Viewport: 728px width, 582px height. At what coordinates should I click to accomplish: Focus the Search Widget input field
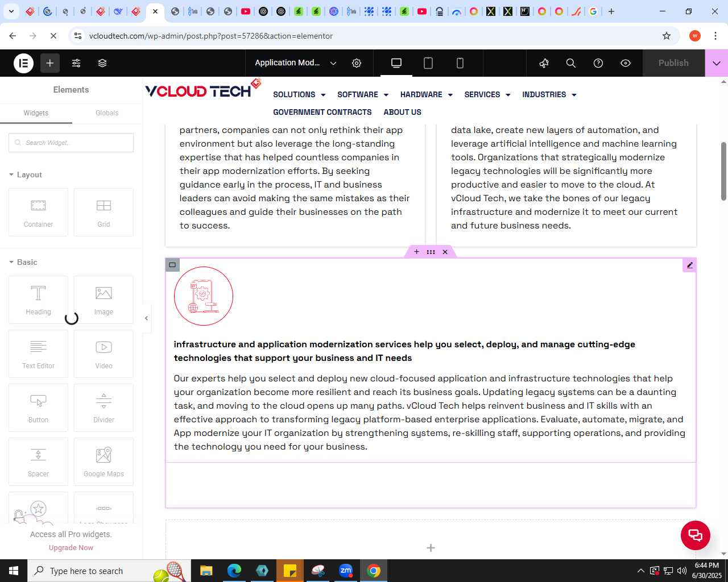coord(71,143)
